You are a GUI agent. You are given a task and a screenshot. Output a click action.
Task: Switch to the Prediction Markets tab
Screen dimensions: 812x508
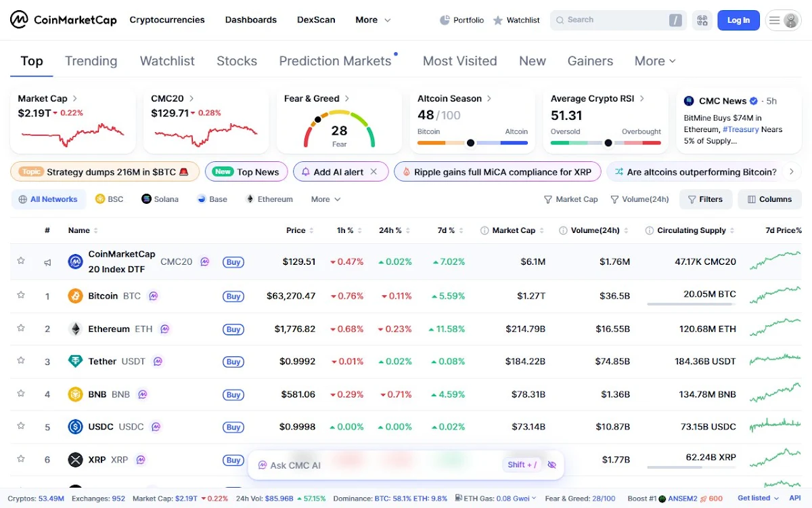click(x=336, y=61)
